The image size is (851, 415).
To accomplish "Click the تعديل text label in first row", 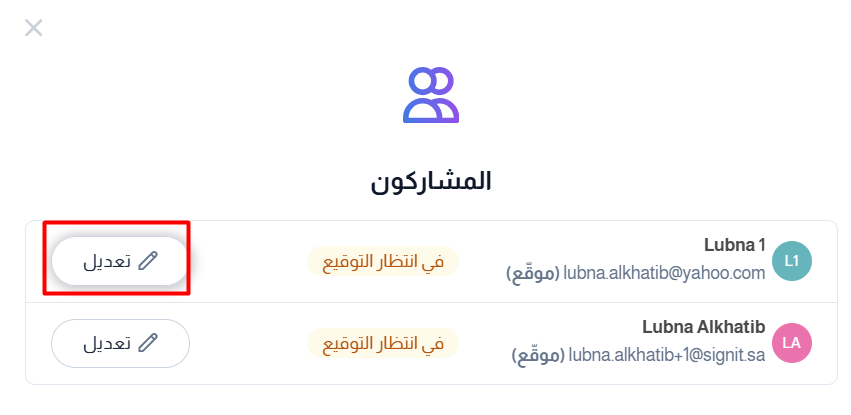I will pyautogui.click(x=107, y=261).
